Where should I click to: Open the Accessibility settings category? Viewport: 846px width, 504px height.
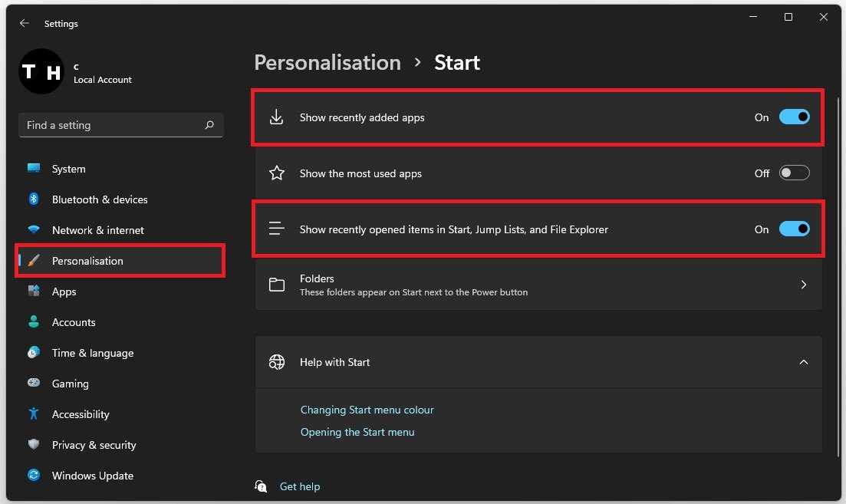[x=81, y=414]
